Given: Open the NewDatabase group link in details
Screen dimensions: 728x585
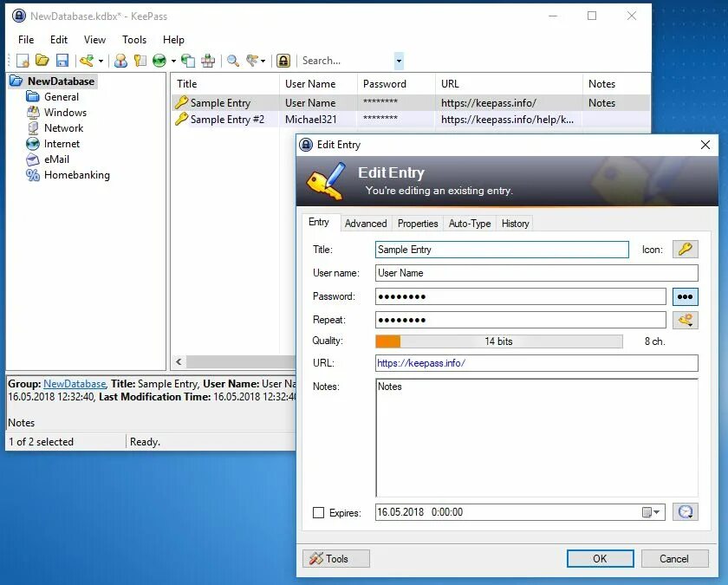Looking at the screenshot, I should [75, 384].
